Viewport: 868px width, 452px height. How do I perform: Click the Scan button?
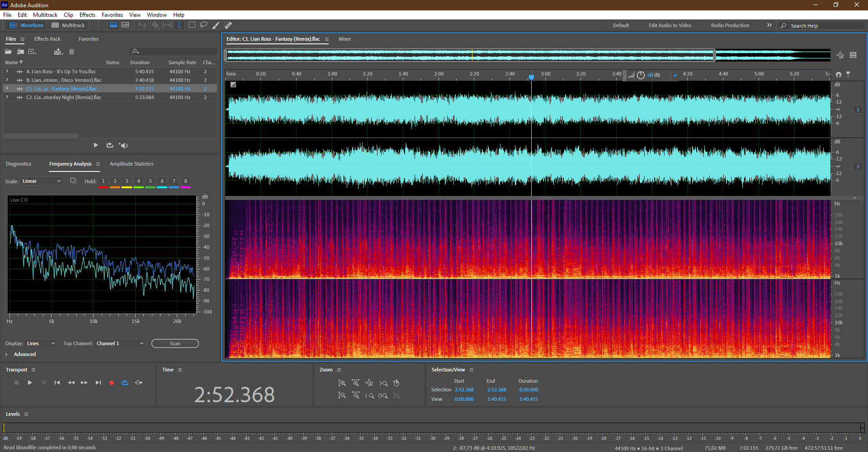pyautogui.click(x=175, y=343)
